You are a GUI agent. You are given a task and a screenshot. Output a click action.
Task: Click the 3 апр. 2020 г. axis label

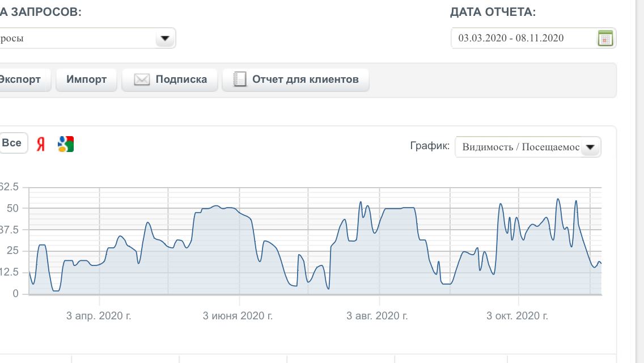[x=99, y=316]
